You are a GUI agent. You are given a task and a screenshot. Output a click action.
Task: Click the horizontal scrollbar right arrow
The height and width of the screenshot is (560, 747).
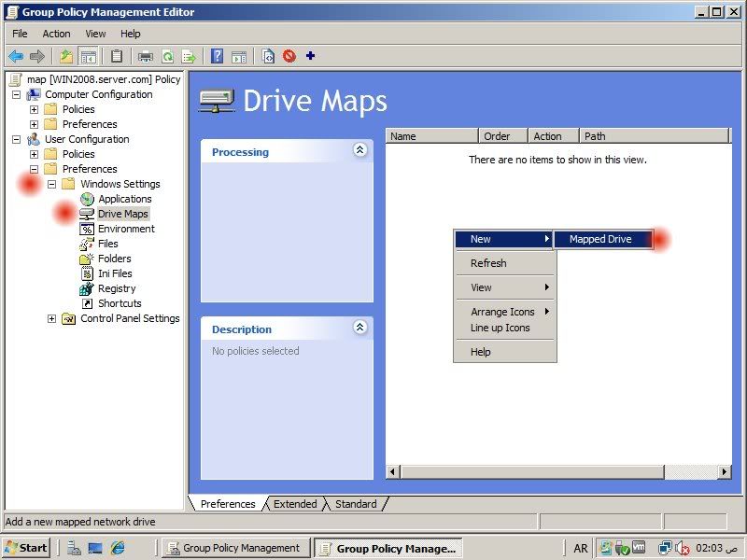725,472
